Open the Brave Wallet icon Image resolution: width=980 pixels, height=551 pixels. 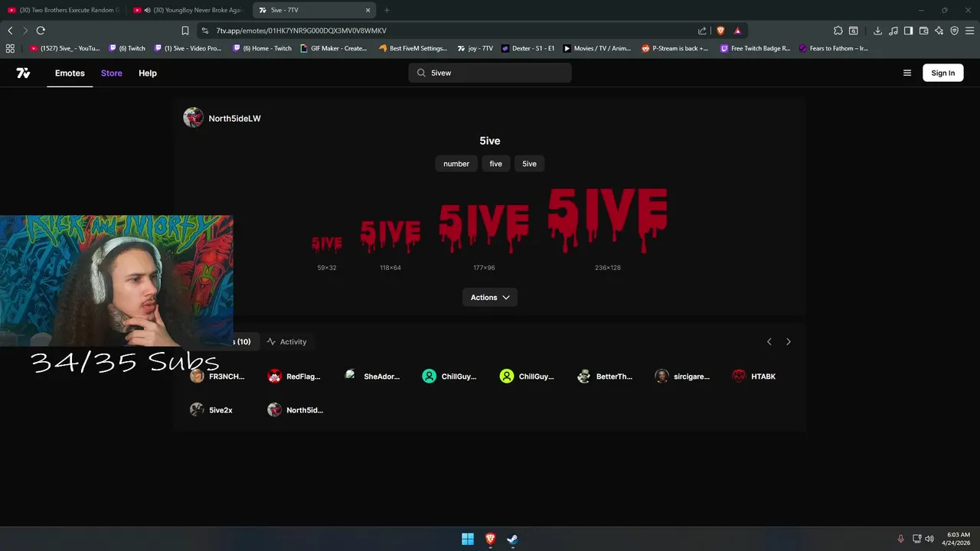click(924, 31)
